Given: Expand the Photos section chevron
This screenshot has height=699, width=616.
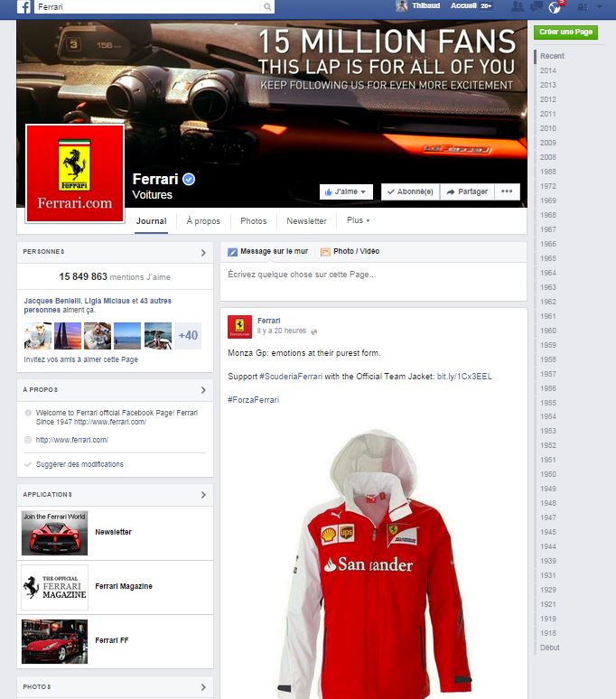Looking at the screenshot, I should [203, 687].
